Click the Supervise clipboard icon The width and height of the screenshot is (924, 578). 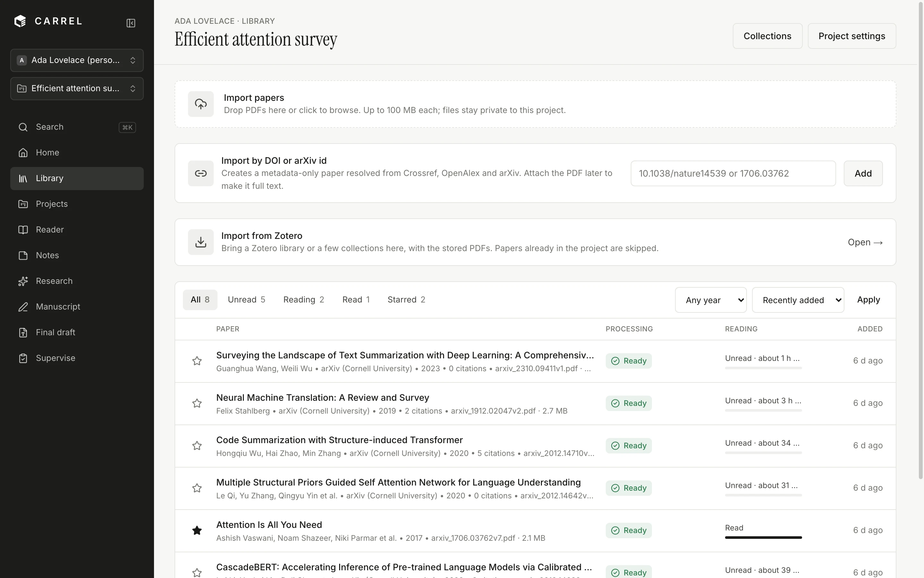23,358
